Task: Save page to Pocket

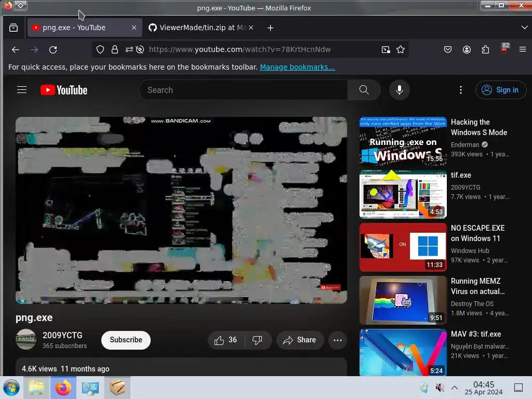Action: 448,49
